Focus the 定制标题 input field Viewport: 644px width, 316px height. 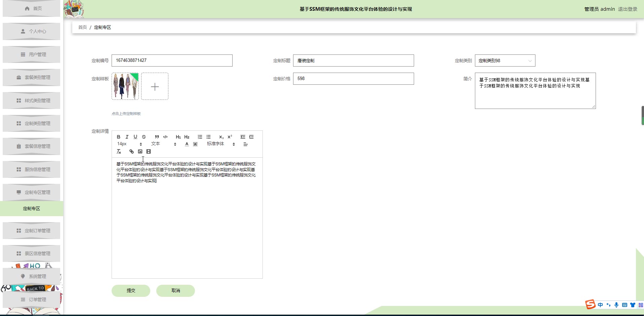point(353,61)
